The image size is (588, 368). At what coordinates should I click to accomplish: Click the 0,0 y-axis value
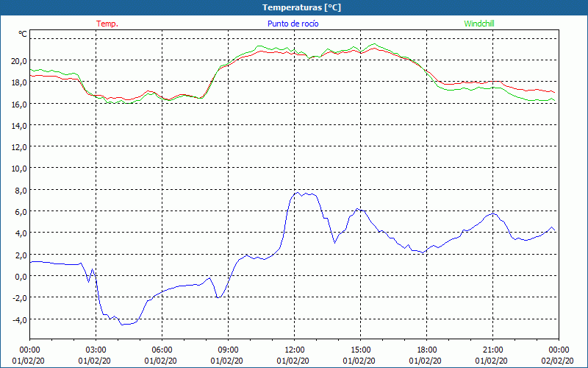(x=21, y=277)
